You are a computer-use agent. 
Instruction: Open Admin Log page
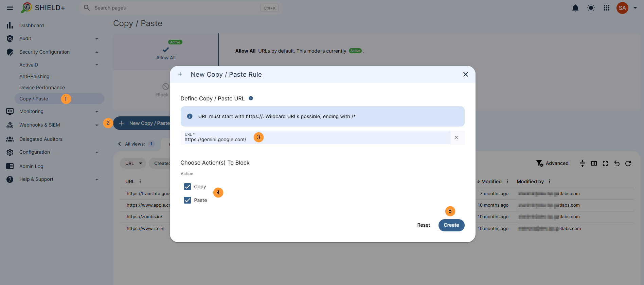pos(31,166)
